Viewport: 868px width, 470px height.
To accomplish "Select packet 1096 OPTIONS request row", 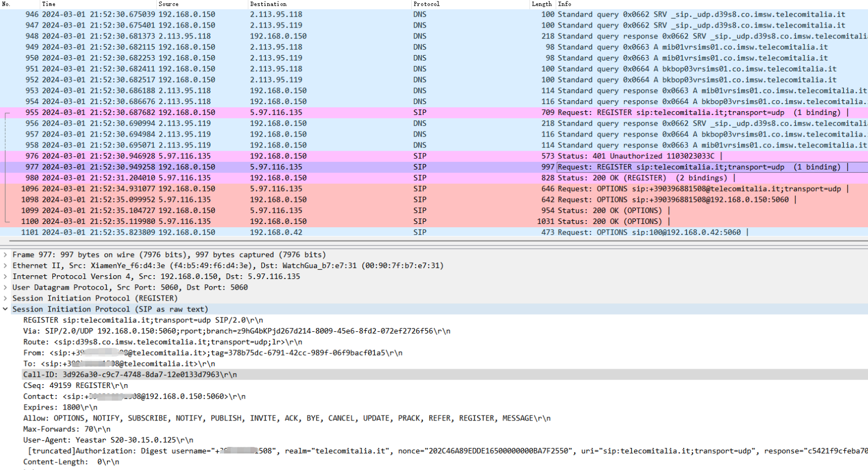I will pos(385,189).
